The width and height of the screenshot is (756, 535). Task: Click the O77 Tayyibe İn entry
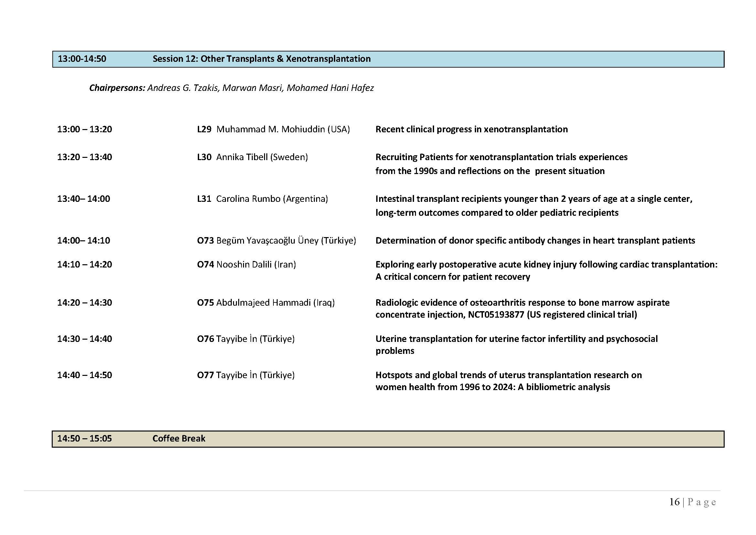point(246,375)
